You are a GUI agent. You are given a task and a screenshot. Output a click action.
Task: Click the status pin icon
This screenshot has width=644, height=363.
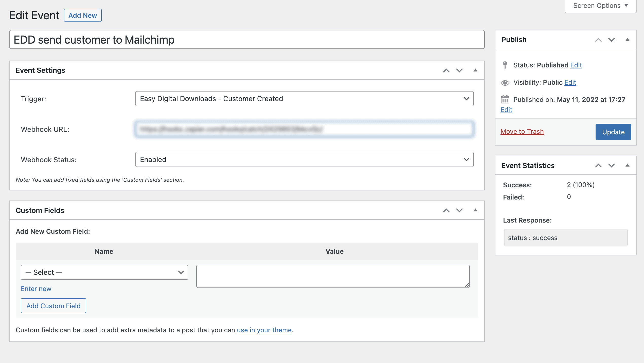pyautogui.click(x=505, y=65)
